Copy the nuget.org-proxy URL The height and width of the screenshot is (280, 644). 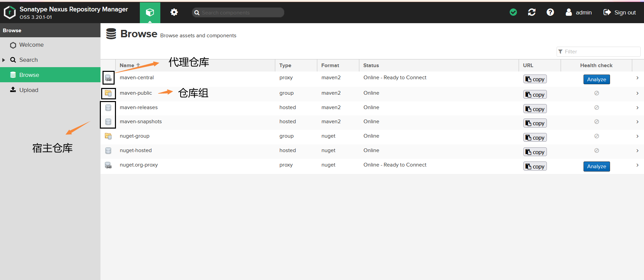tap(535, 167)
